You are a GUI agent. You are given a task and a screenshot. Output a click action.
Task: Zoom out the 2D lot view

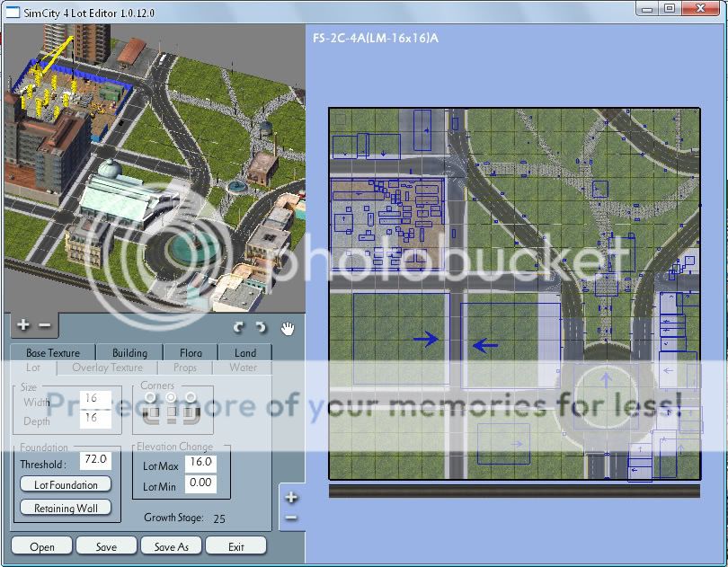(291, 518)
